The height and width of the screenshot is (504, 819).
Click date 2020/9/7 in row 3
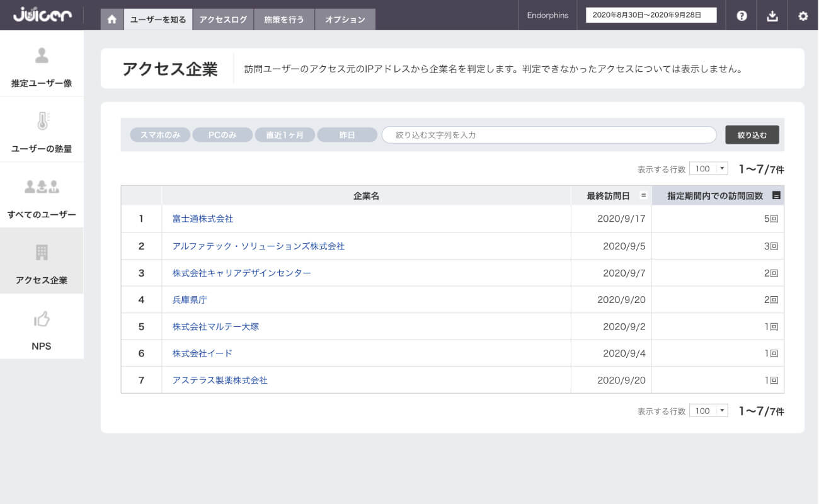[x=624, y=273]
